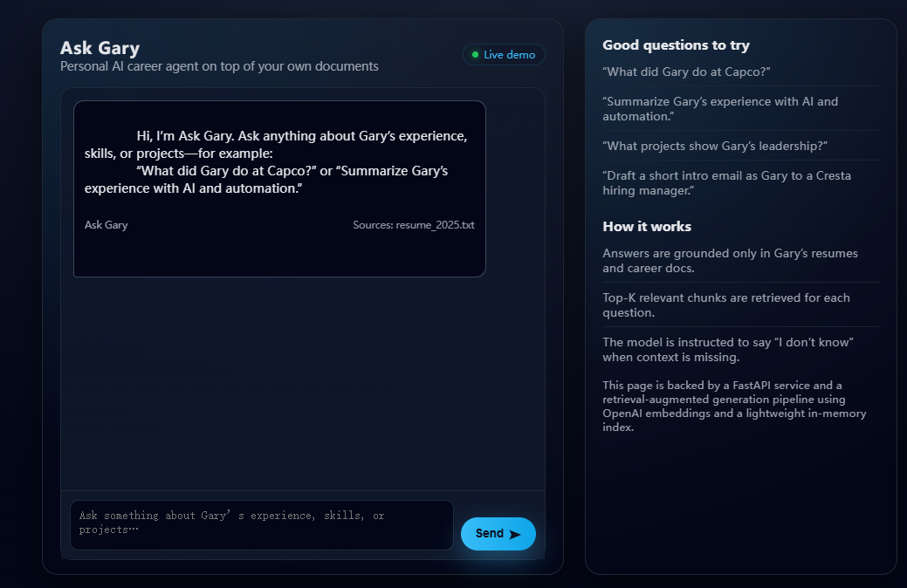Click the Ask Gary label on the welcome message
The height and width of the screenshot is (588, 907).
coord(106,224)
